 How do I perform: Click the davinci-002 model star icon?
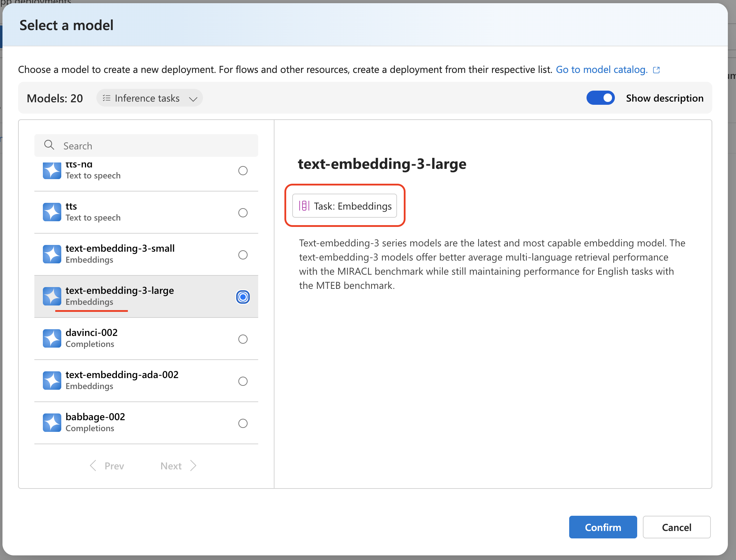click(x=52, y=338)
